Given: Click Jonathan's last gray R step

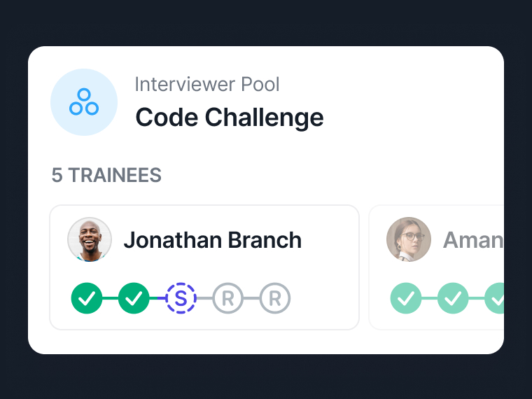Looking at the screenshot, I should 275,298.
